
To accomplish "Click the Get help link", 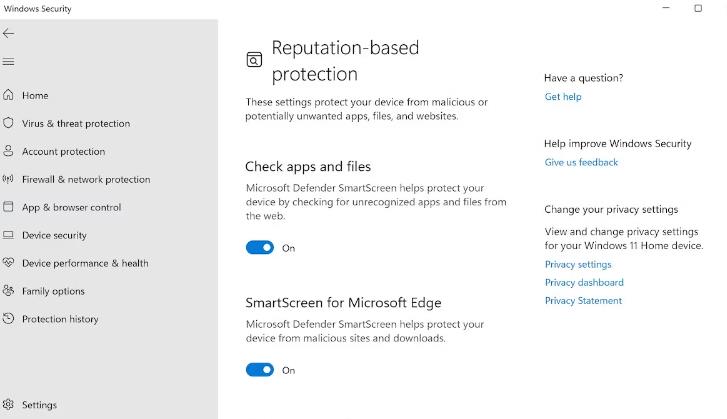I will coord(563,96).
